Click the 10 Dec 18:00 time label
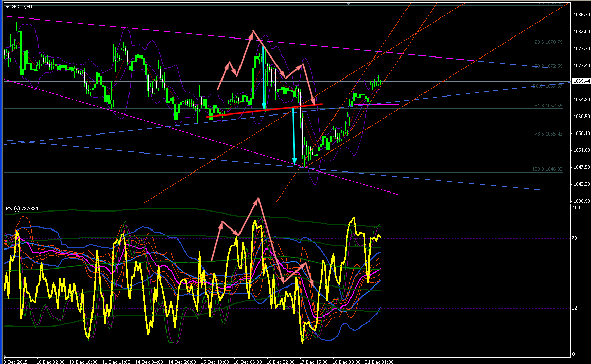 click(x=83, y=362)
